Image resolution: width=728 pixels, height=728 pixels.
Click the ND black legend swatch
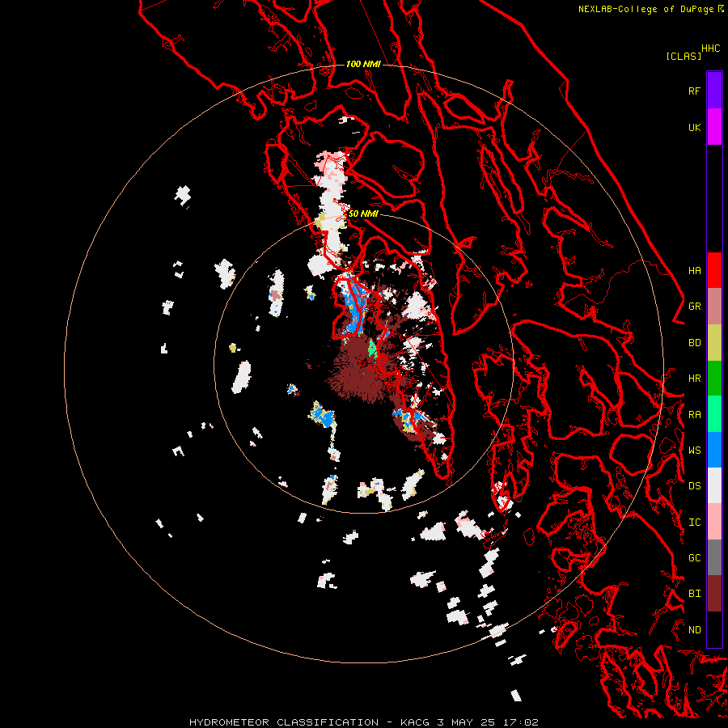click(x=714, y=629)
